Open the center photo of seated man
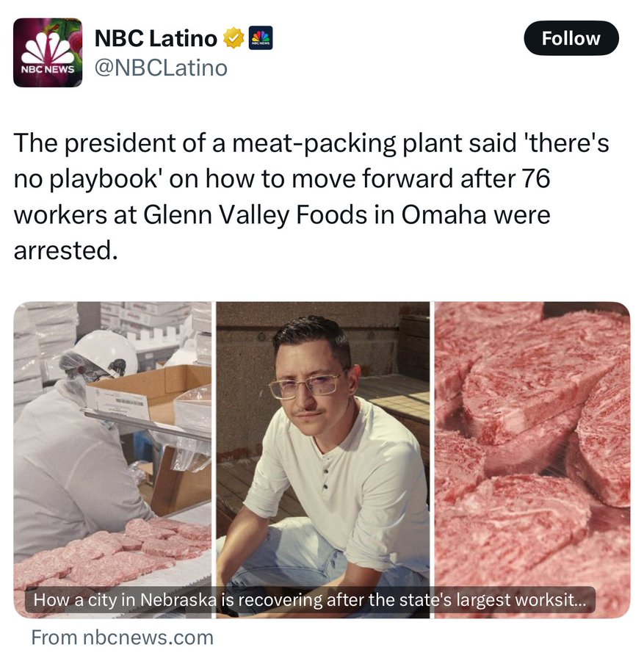The width and height of the screenshot is (644, 661). [x=323, y=460]
